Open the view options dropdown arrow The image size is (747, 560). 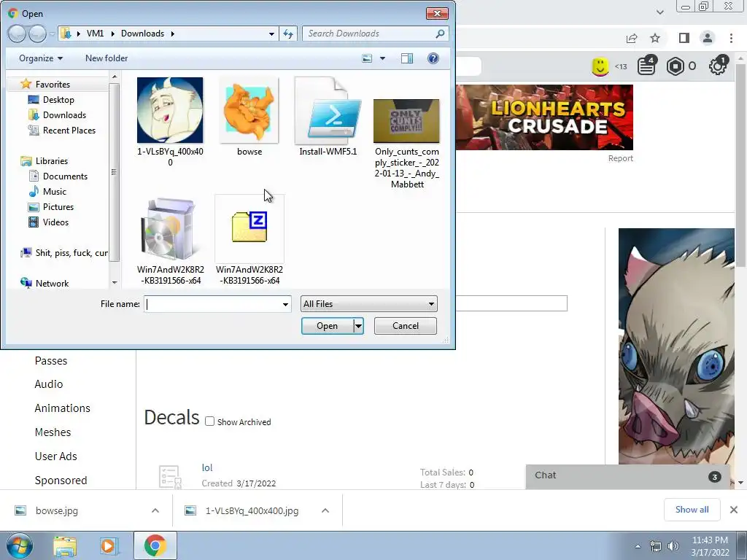(382, 58)
